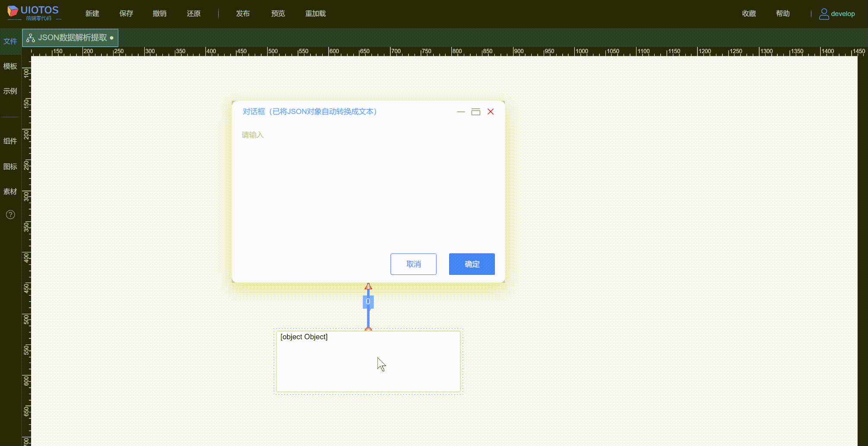Open the 图标 sidebar panel
The height and width of the screenshot is (446, 868).
pos(10,166)
